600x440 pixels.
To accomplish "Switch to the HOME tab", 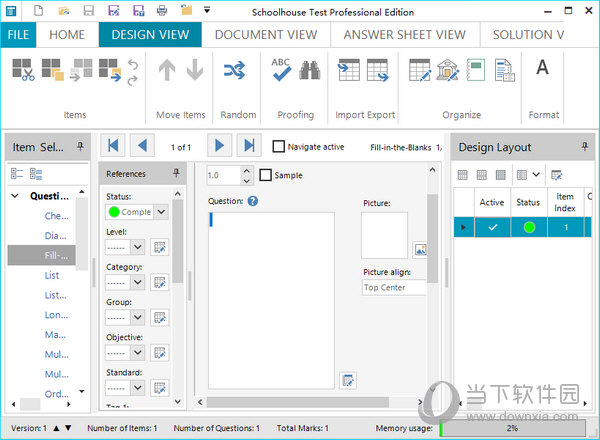I will 67,35.
